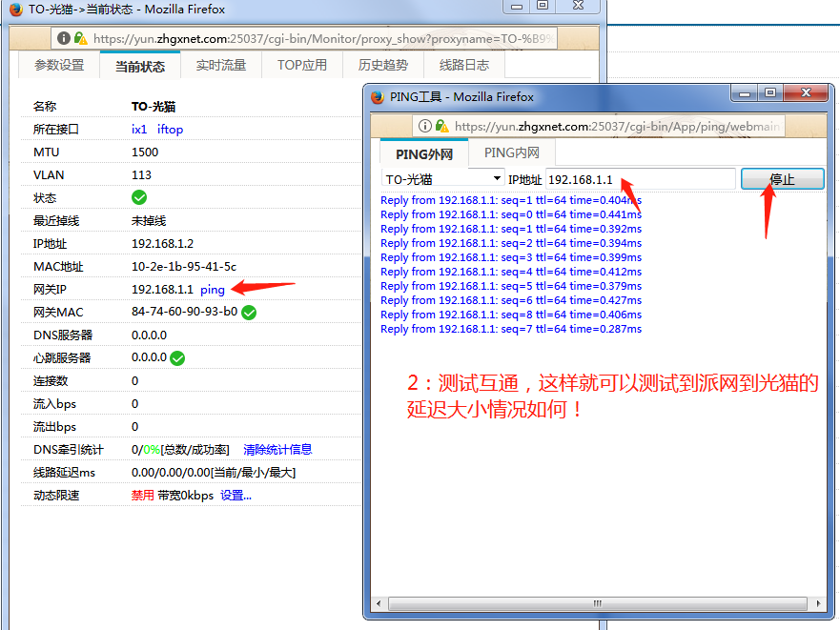Click the green check icon beside 心跳服务器
840x630 pixels.
coord(177,357)
